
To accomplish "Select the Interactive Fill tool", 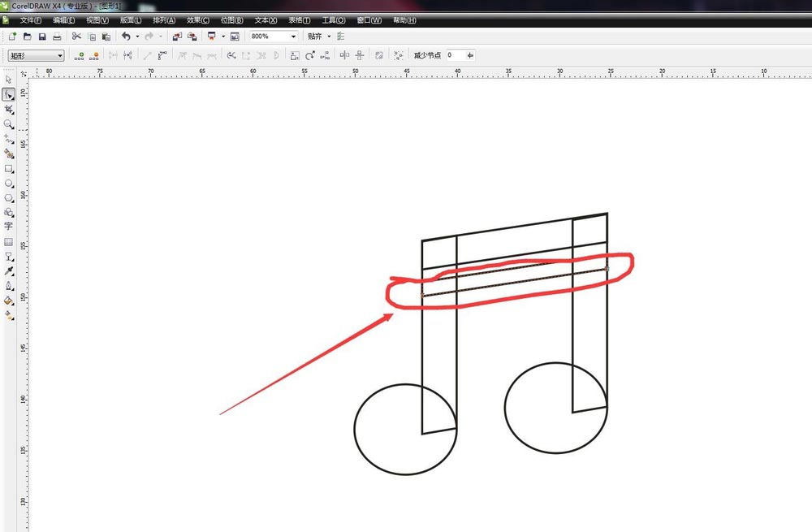I will pyautogui.click(x=8, y=315).
